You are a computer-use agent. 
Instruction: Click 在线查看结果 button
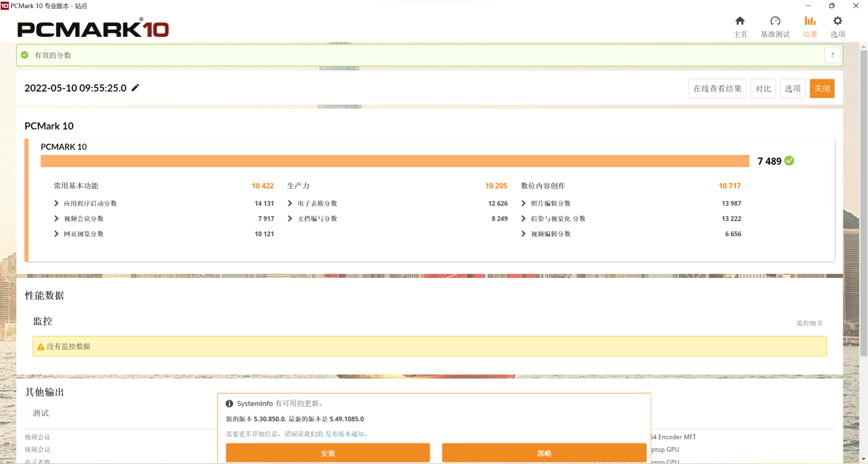[x=717, y=88]
